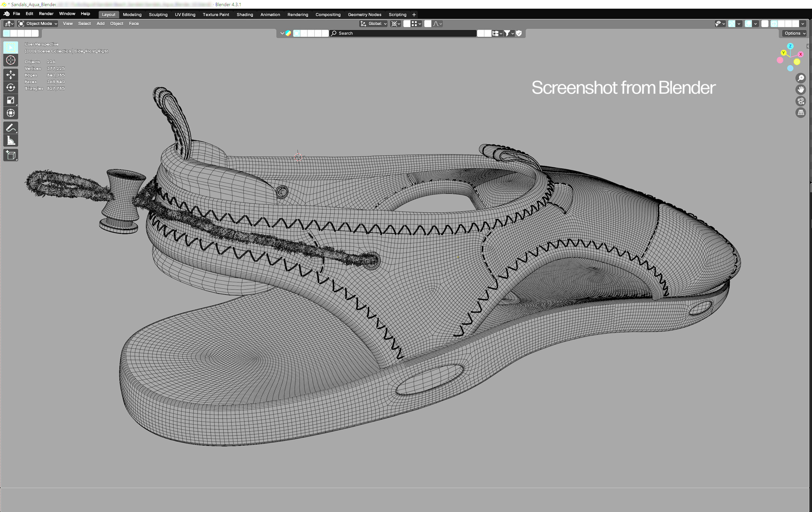
Task: Choose the Measure tool
Action: [x=10, y=141]
